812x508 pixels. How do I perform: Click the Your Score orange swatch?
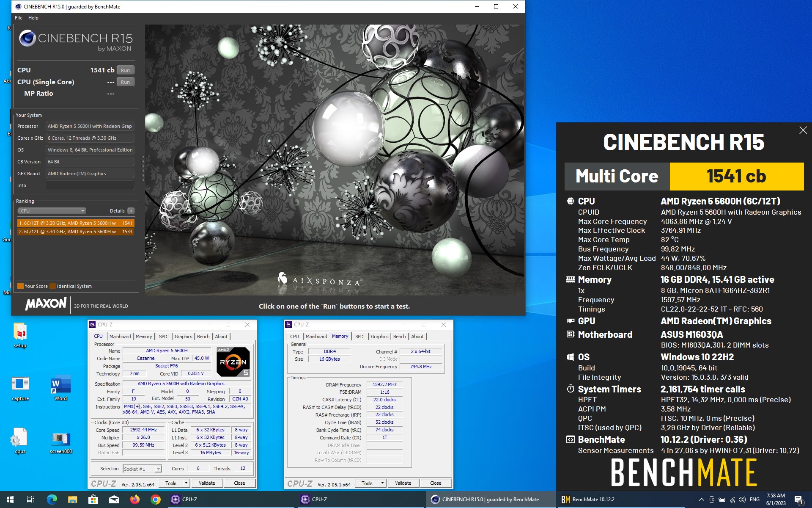[x=20, y=286]
